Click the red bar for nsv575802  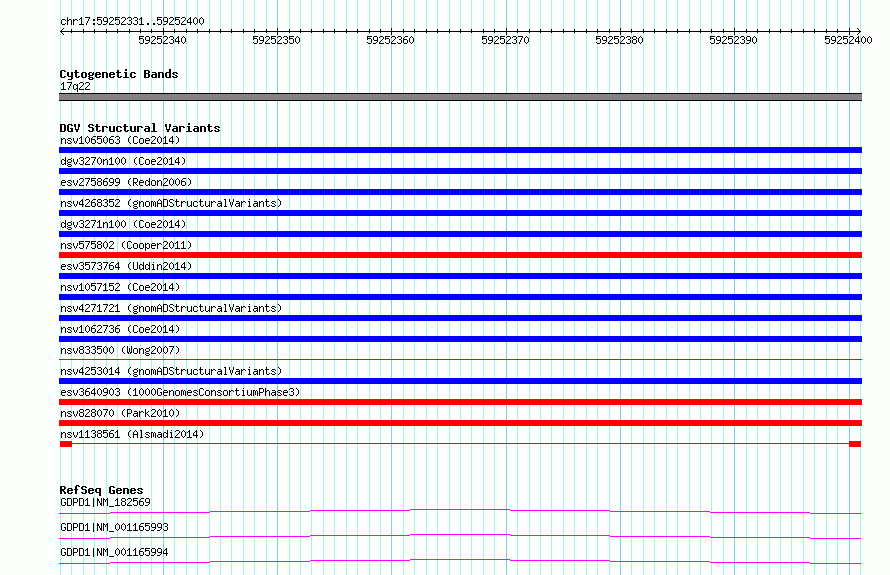click(460, 255)
